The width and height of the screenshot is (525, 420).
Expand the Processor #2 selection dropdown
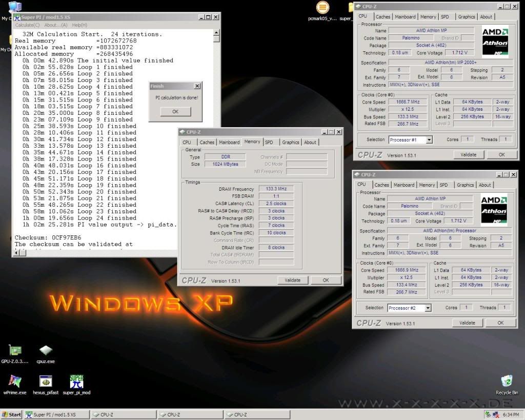coord(428,308)
